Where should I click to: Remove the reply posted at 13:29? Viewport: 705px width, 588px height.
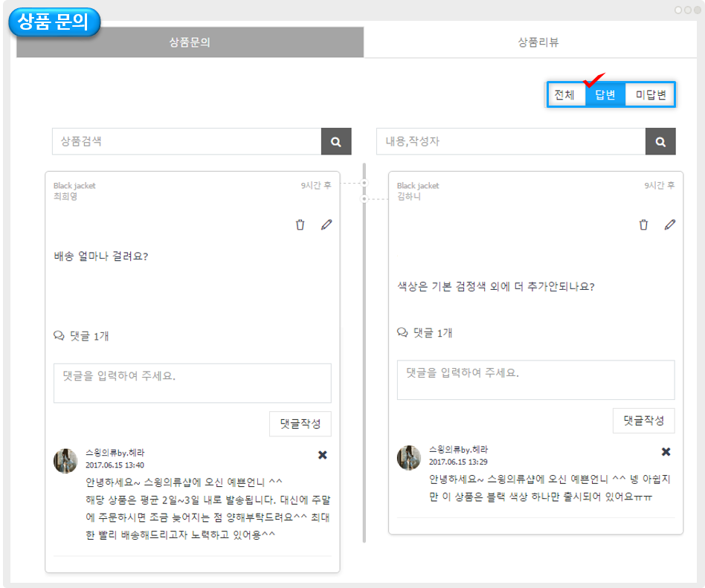666,452
